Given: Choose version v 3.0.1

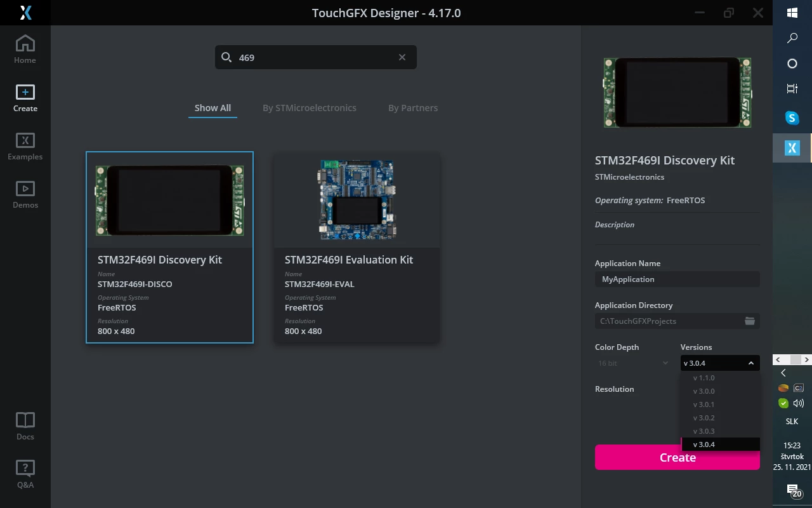Looking at the screenshot, I should coord(720,404).
